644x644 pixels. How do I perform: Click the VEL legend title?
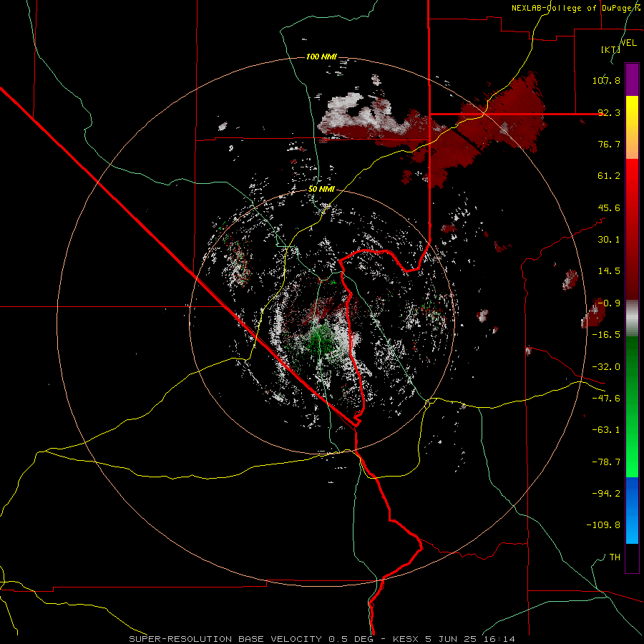629,43
